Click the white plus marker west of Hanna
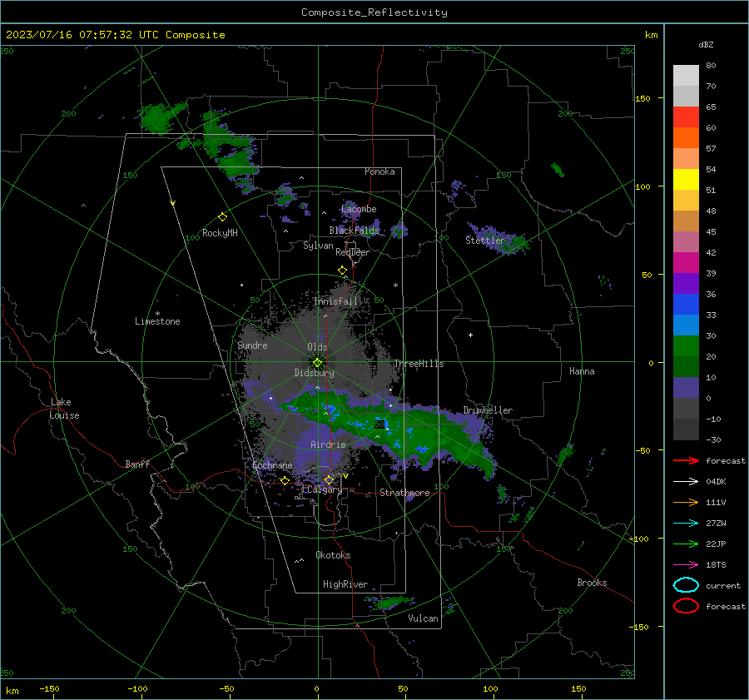The height and width of the screenshot is (700, 749). coord(470,335)
